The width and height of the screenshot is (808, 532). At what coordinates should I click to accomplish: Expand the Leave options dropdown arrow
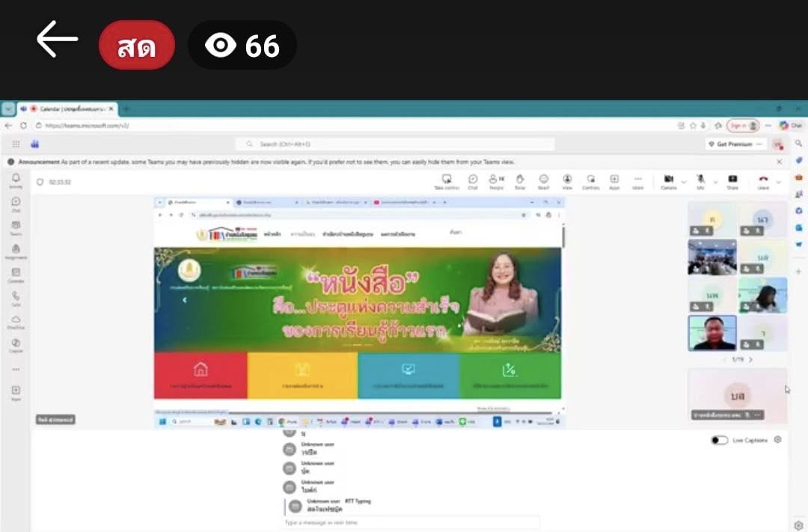pyautogui.click(x=779, y=182)
